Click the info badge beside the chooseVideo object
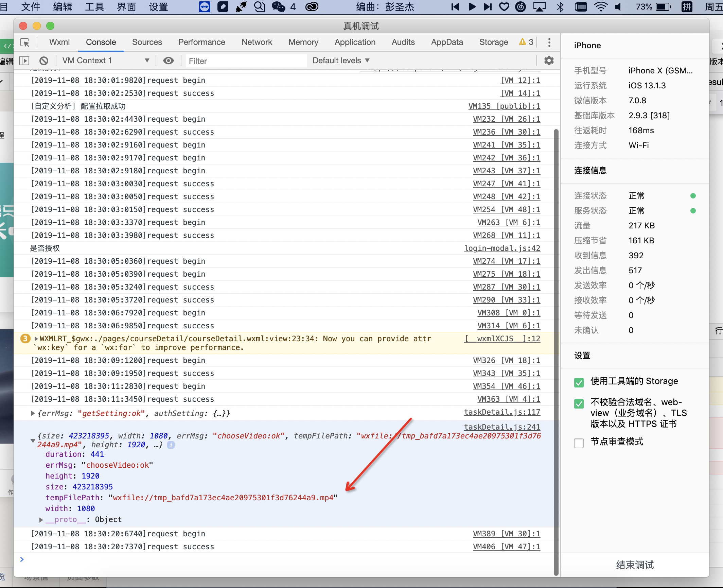This screenshot has height=588, width=723. coord(171,445)
